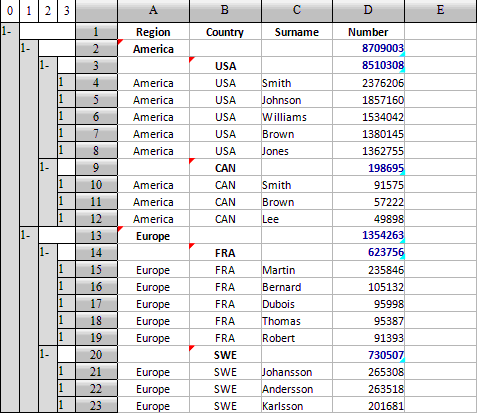The height and width of the screenshot is (413, 478).
Task: Select the select-all corner box
Action: pos(96,11)
